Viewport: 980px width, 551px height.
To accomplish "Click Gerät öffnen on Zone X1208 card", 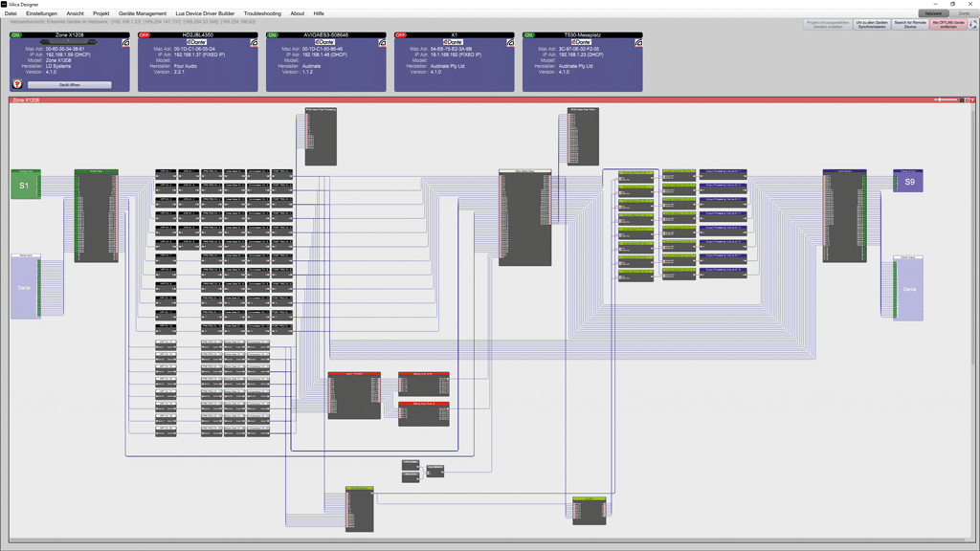I will pyautogui.click(x=69, y=85).
